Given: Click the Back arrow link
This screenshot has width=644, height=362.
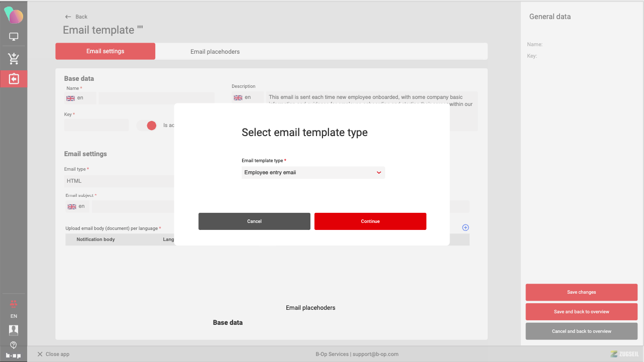Looking at the screenshot, I should [76, 17].
